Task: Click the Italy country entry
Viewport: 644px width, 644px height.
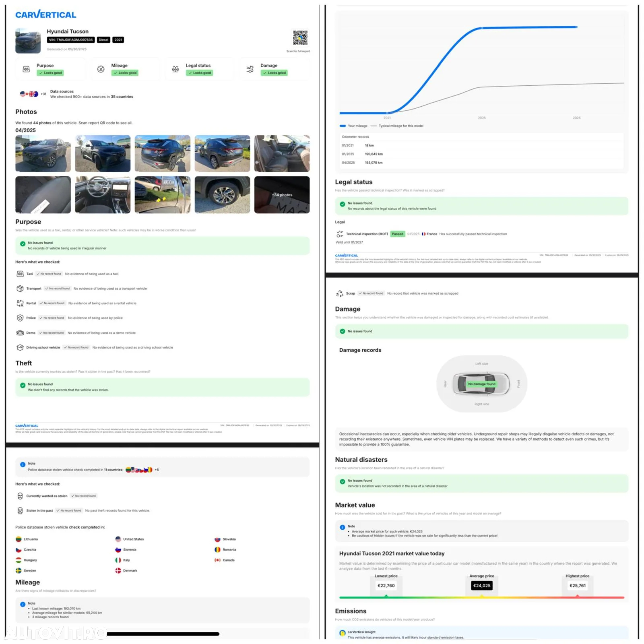Action: click(x=122, y=560)
